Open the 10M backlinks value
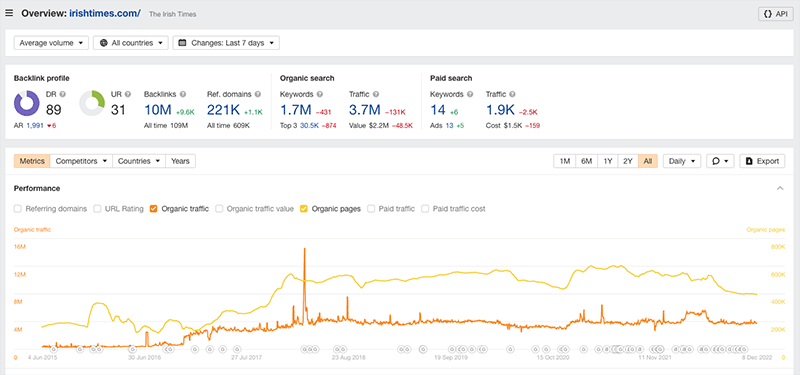The height and width of the screenshot is (375, 800). [x=159, y=110]
